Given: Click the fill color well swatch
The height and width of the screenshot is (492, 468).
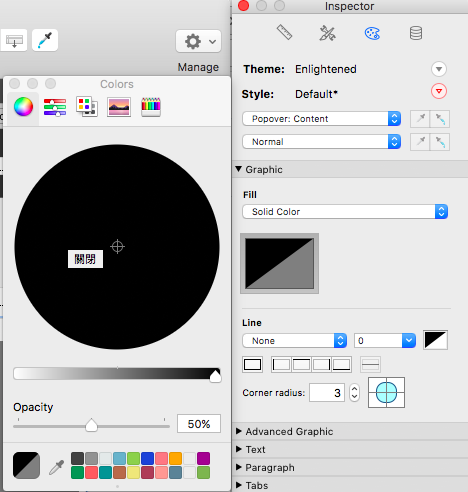Looking at the screenshot, I should (x=280, y=264).
